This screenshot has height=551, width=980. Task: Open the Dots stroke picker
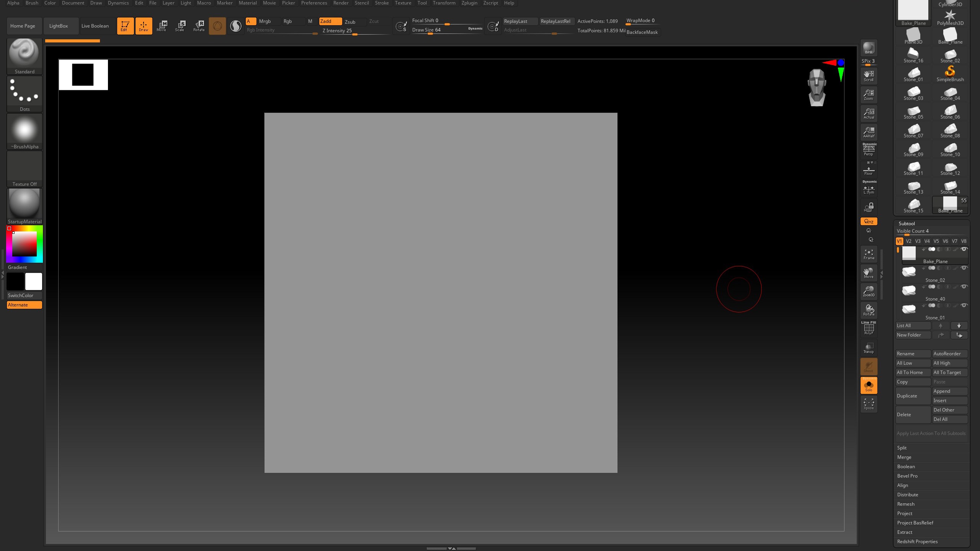click(24, 94)
